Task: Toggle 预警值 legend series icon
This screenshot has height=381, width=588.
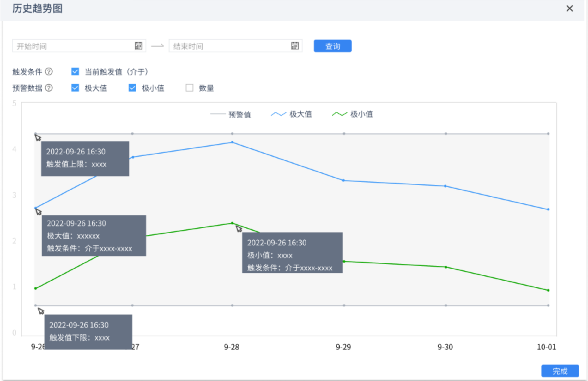Action: click(x=218, y=114)
